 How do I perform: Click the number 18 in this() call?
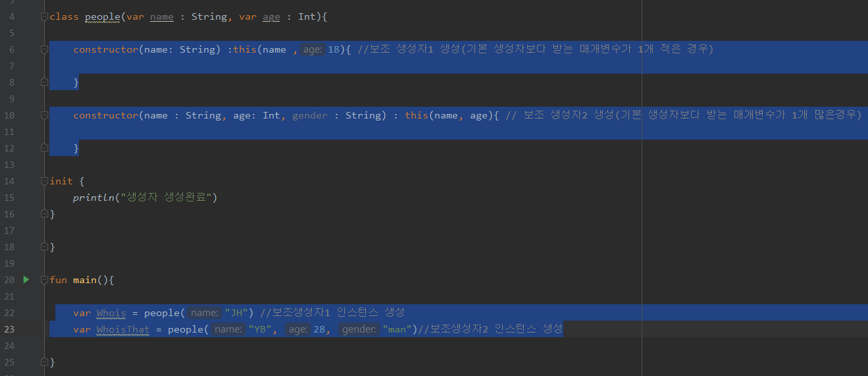(334, 49)
